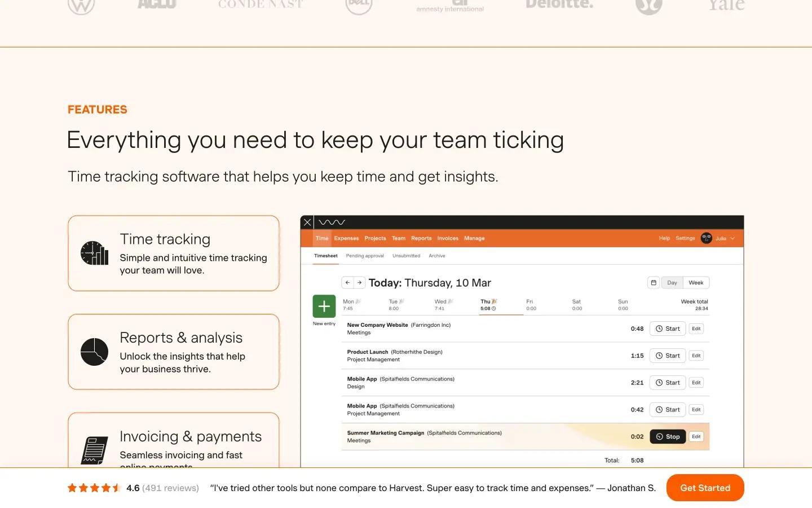Viewport: 812px width, 508px height.
Task: Click the X icon in app title bar
Action: pyautogui.click(x=307, y=222)
